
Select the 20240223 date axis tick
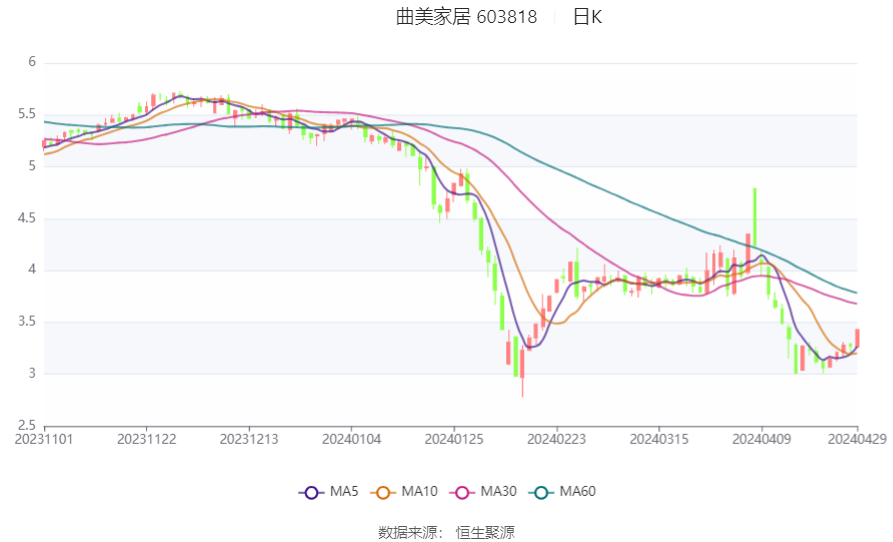click(x=556, y=440)
